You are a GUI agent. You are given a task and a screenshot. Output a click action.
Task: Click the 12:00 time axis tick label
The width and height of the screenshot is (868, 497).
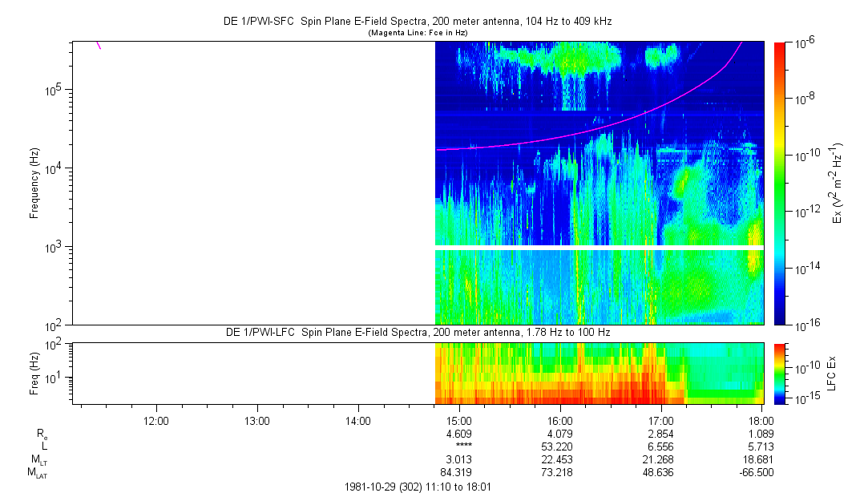pyautogui.click(x=155, y=420)
